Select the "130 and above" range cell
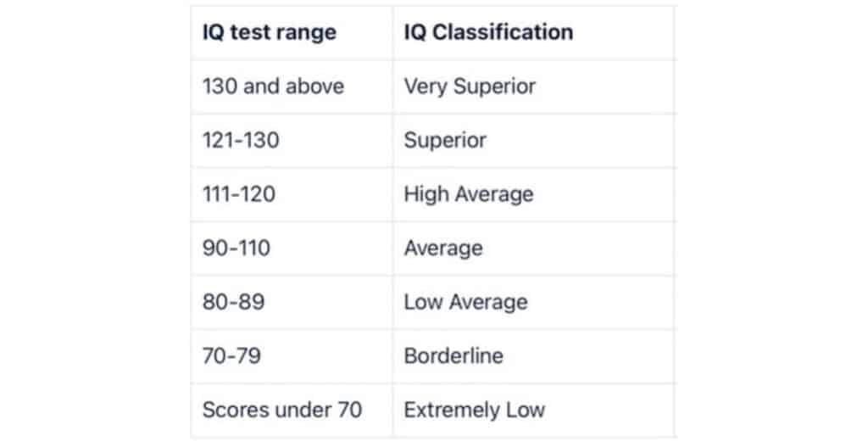 tap(273, 86)
